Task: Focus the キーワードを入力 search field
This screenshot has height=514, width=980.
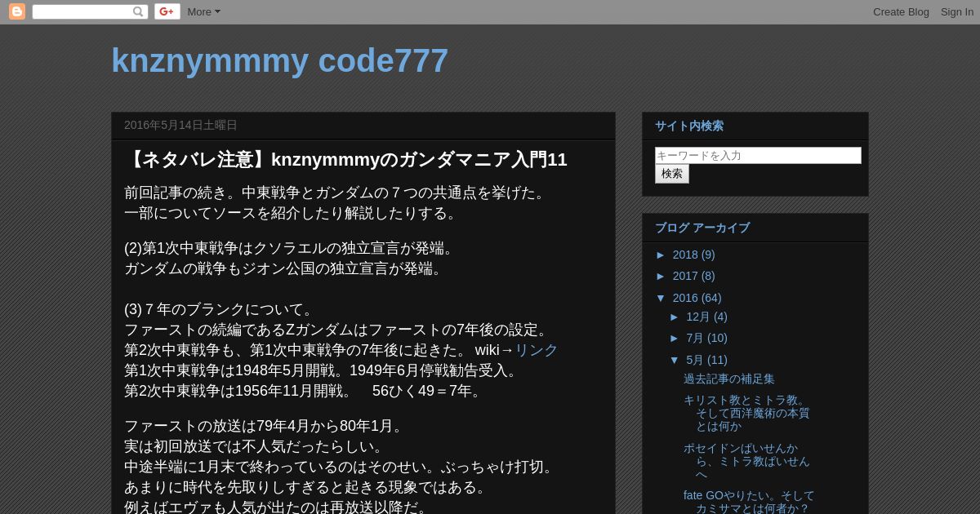Action: click(758, 155)
